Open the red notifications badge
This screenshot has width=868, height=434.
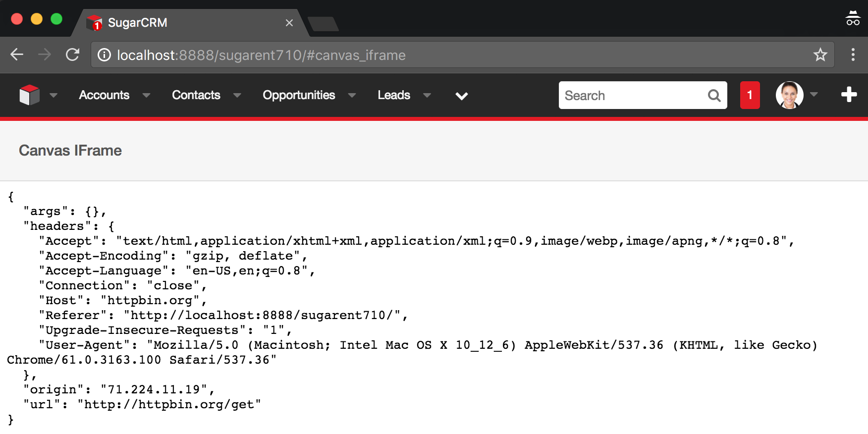click(x=750, y=95)
